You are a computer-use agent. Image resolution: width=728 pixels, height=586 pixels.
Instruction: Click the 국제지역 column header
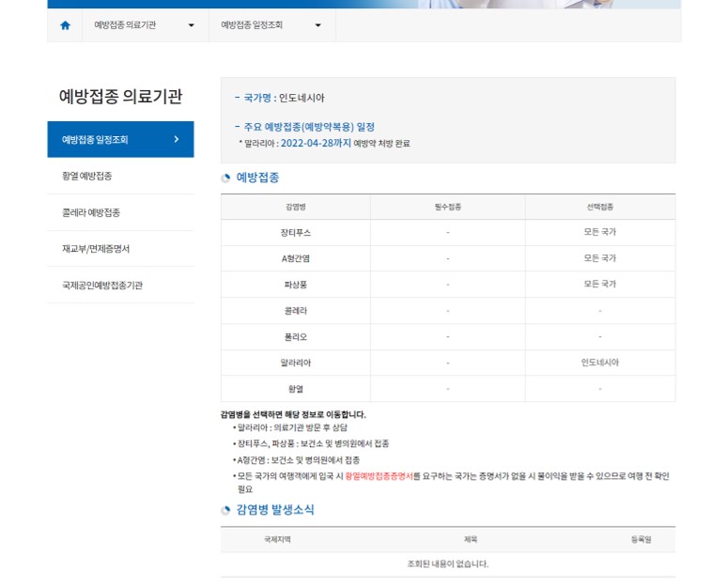point(277,540)
